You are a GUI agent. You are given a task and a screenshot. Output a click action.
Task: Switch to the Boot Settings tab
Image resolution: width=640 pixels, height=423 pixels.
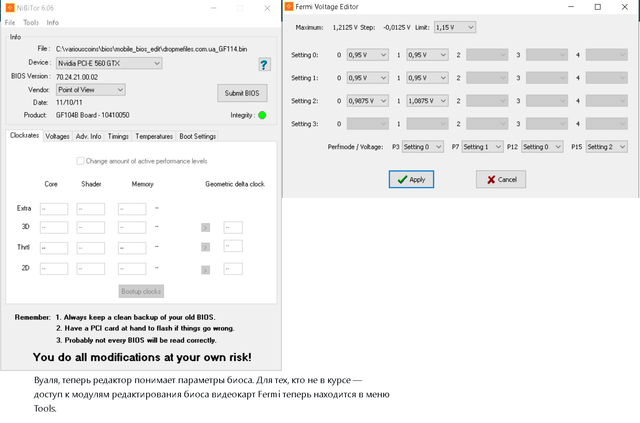(198, 136)
